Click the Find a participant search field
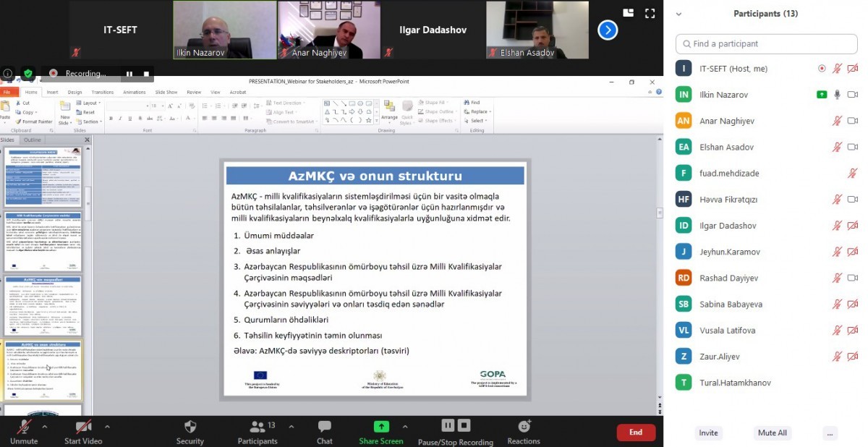868x447 pixels. point(767,44)
